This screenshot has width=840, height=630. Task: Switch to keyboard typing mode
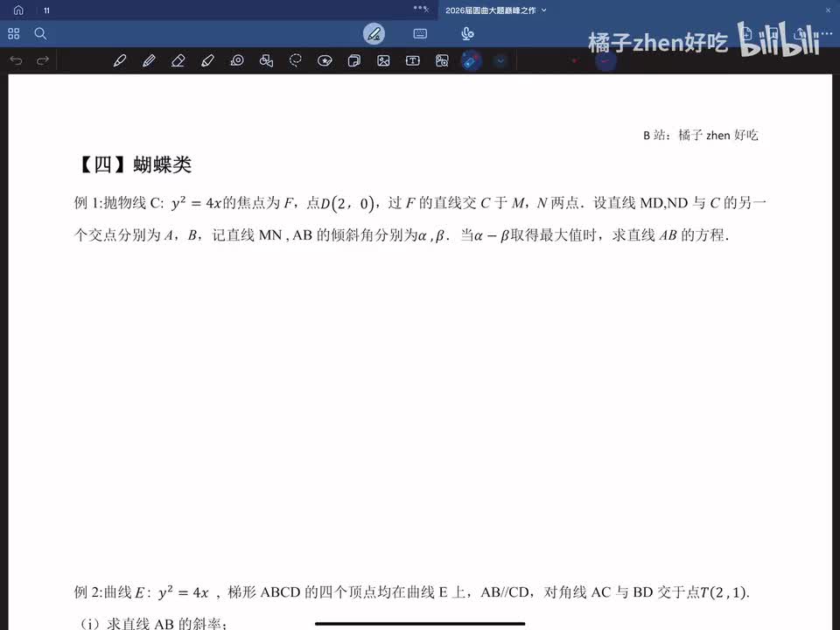(x=420, y=34)
